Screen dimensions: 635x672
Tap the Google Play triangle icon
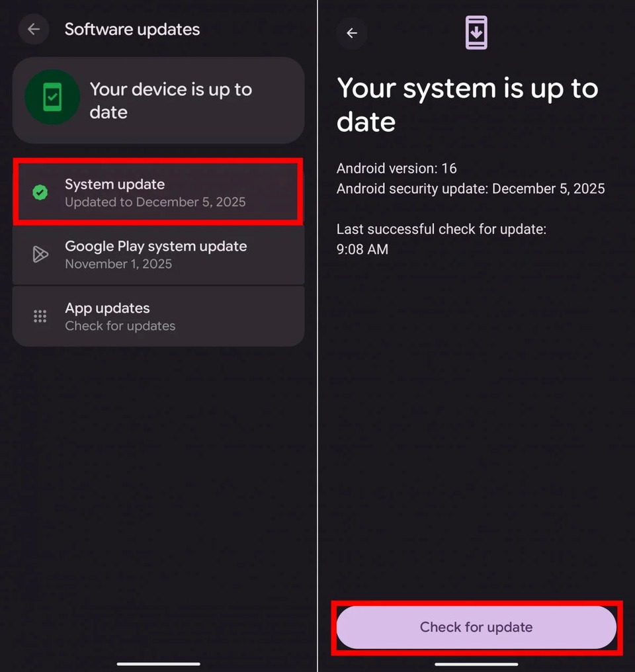40,255
